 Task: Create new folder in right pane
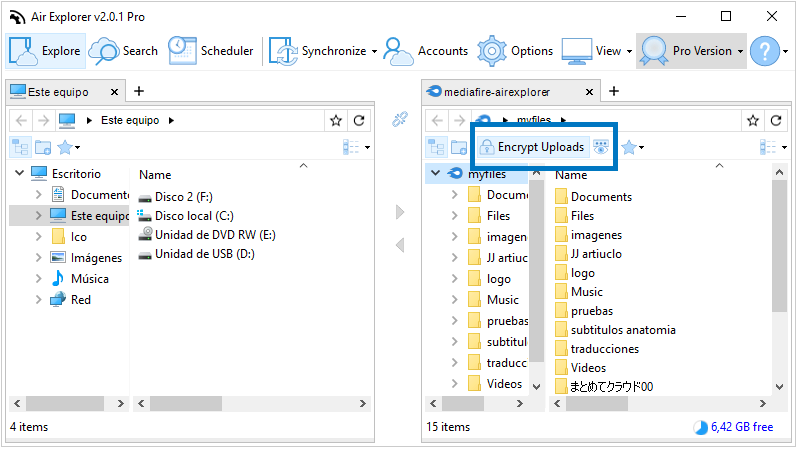click(459, 147)
